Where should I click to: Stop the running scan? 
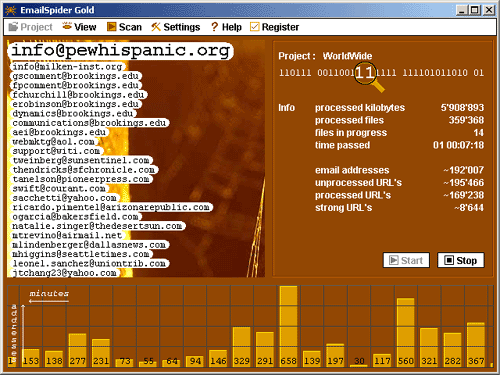[461, 260]
